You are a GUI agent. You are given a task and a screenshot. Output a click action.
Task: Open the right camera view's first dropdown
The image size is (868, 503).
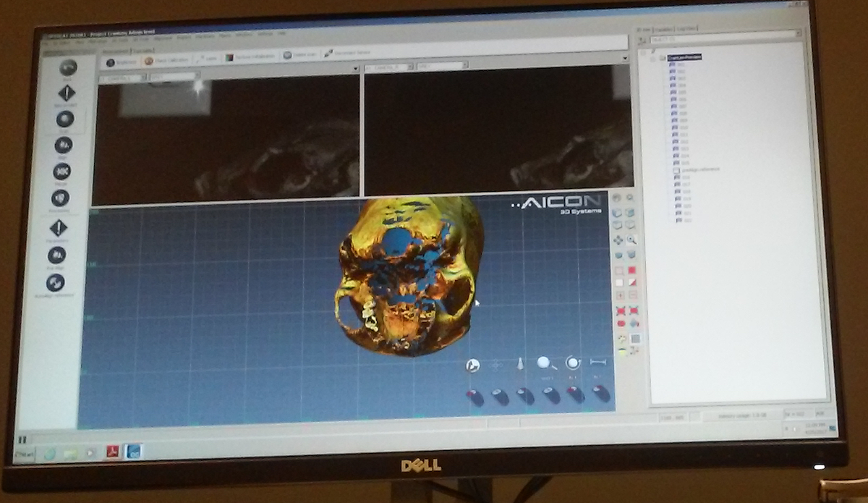click(389, 67)
